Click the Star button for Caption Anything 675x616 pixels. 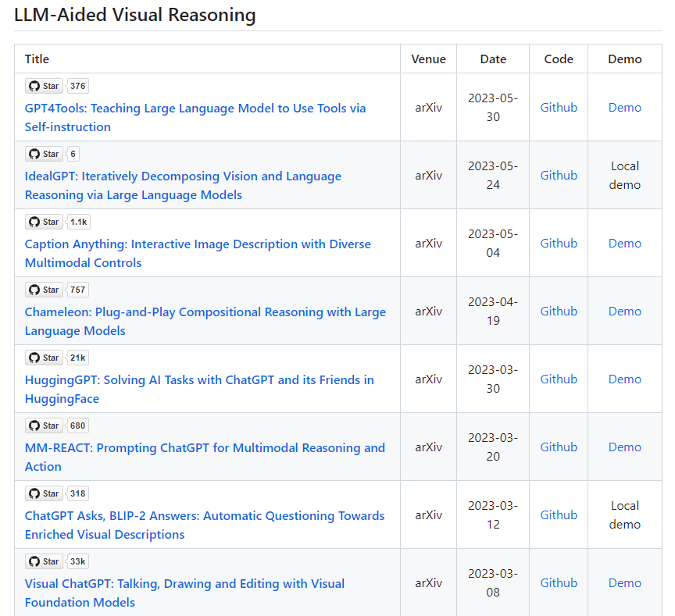(44, 222)
